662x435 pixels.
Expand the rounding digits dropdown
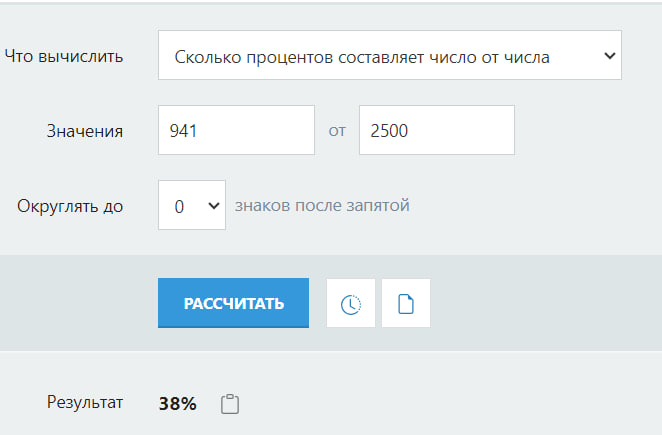pyautogui.click(x=192, y=205)
